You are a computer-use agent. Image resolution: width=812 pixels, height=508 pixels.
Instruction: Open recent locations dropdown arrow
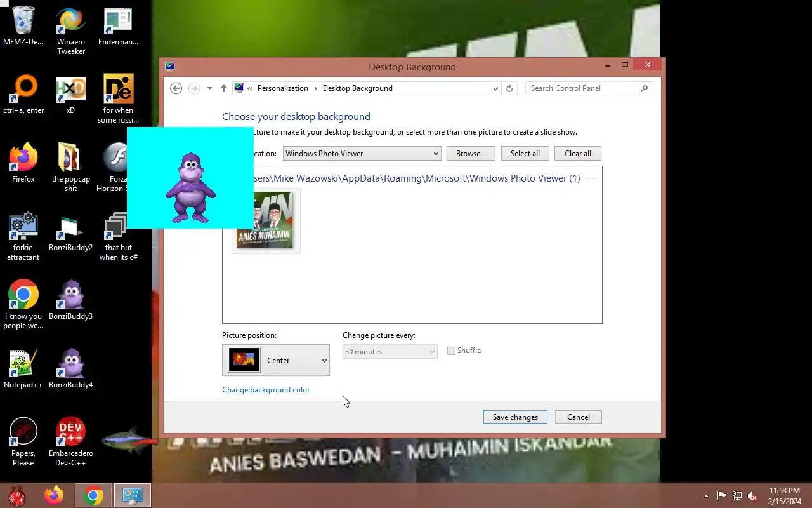pos(209,88)
